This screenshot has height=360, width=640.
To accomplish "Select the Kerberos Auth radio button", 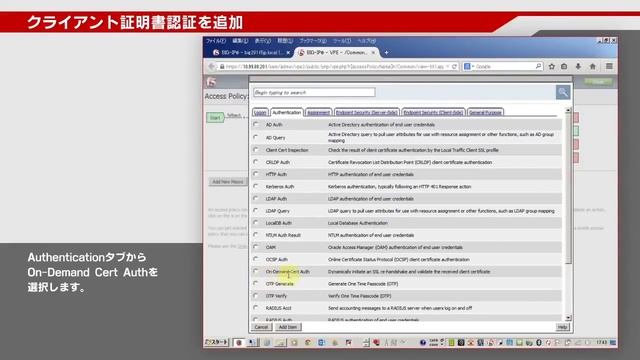I will [256, 186].
